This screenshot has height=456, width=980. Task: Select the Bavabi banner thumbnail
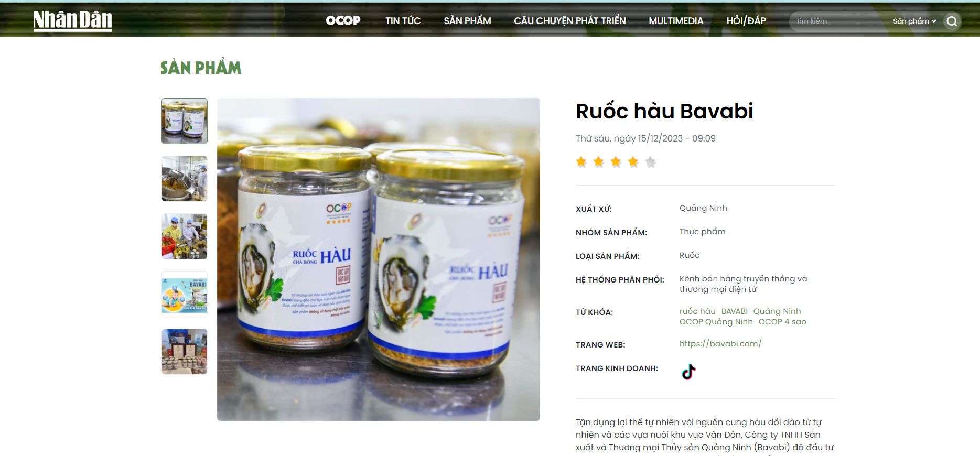185,294
